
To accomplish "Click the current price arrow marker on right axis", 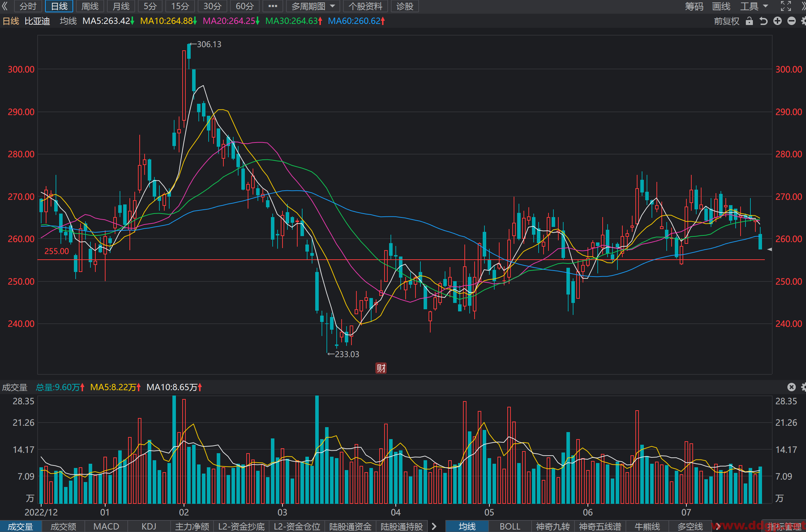I will [769, 249].
